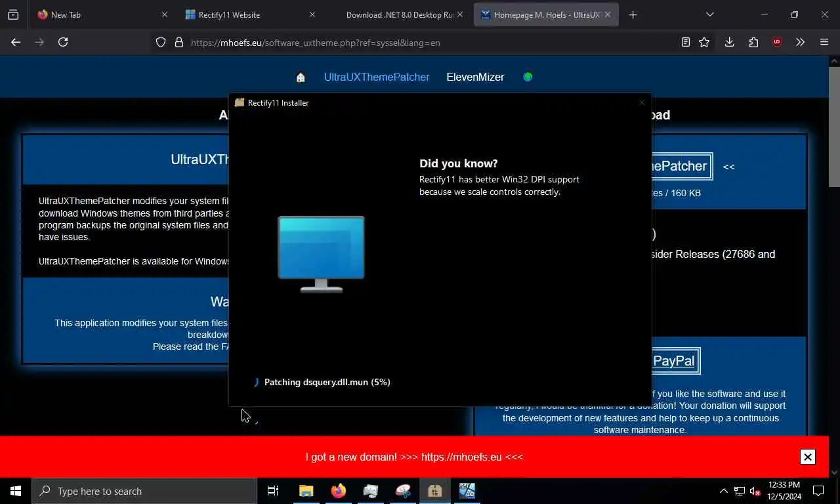Open the a64 10 taskbar app

(x=467, y=491)
